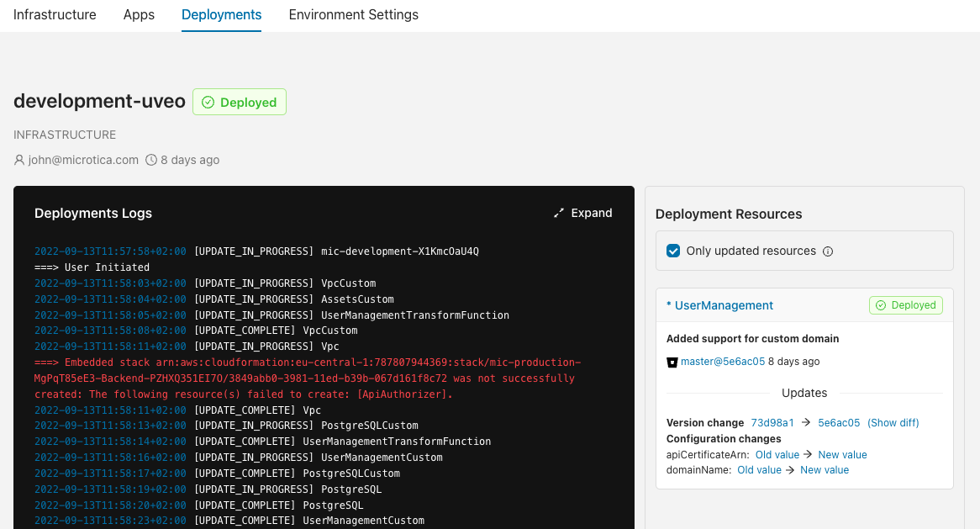Click the user icon beside john@microtica.com

pyautogui.click(x=19, y=160)
